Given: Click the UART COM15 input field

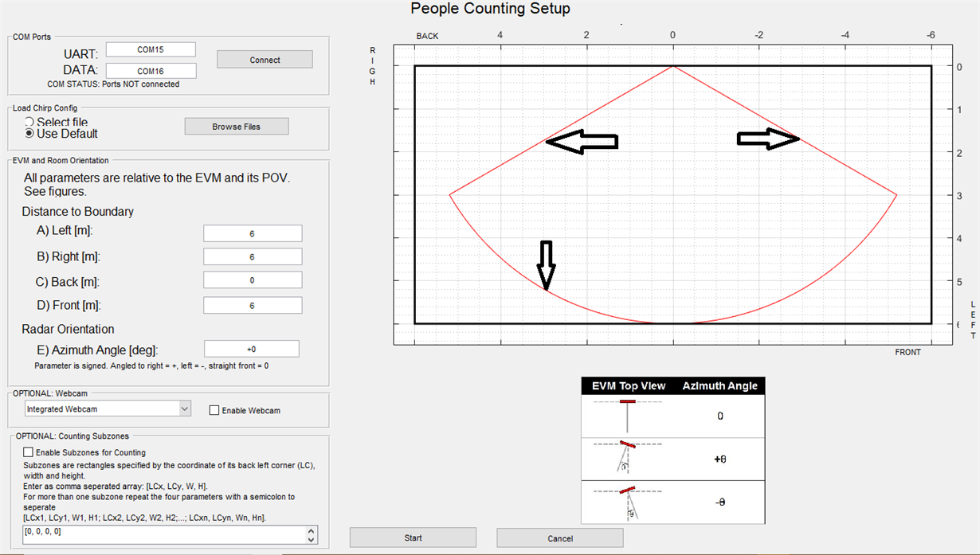Looking at the screenshot, I should [x=150, y=49].
